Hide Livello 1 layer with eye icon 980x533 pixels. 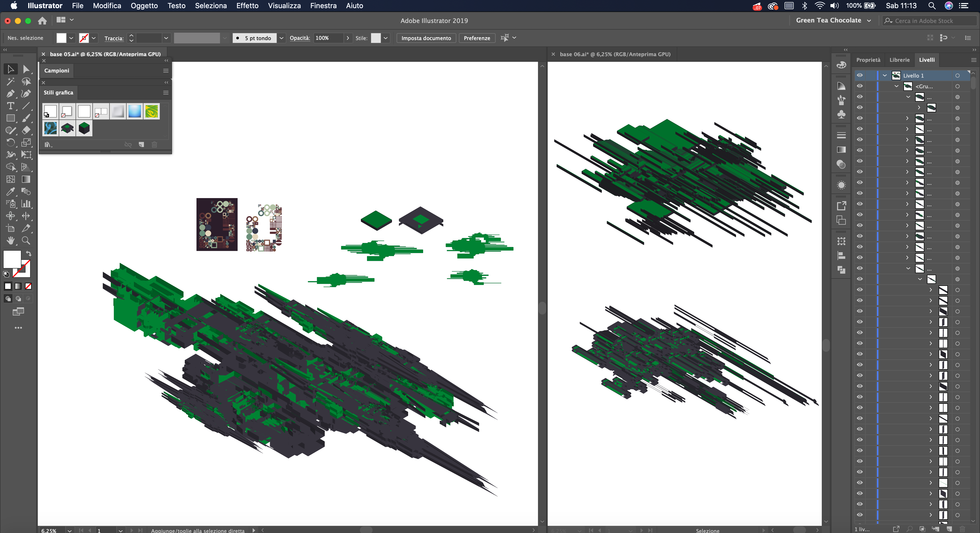point(859,75)
